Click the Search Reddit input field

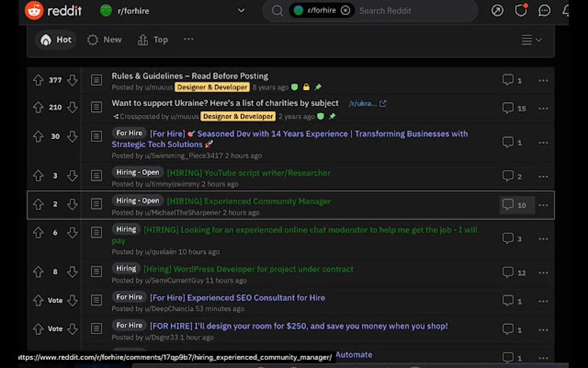pos(404,10)
